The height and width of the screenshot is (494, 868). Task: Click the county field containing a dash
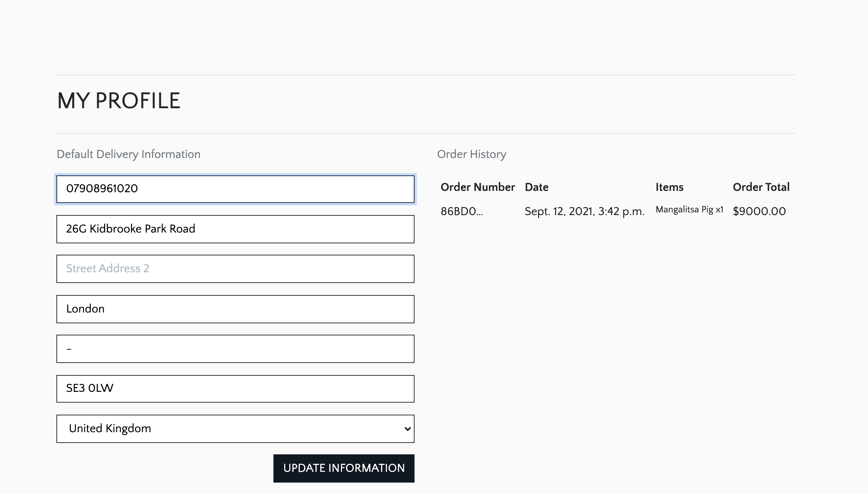[235, 349]
